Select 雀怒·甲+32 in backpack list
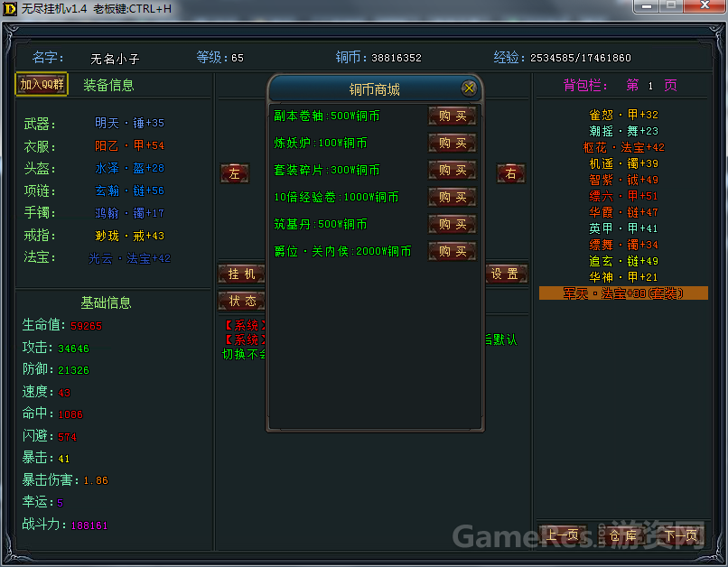728x567 pixels. (623, 115)
